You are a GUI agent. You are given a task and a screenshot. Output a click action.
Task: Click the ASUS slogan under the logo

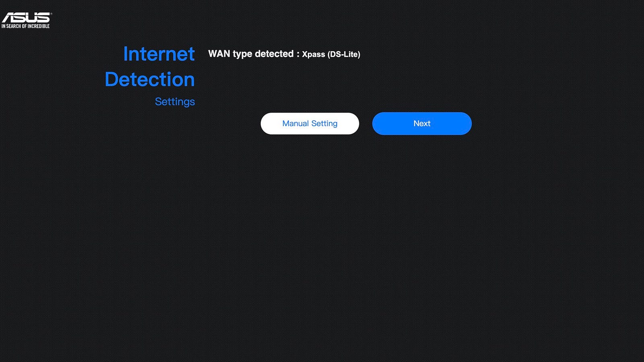25,26
